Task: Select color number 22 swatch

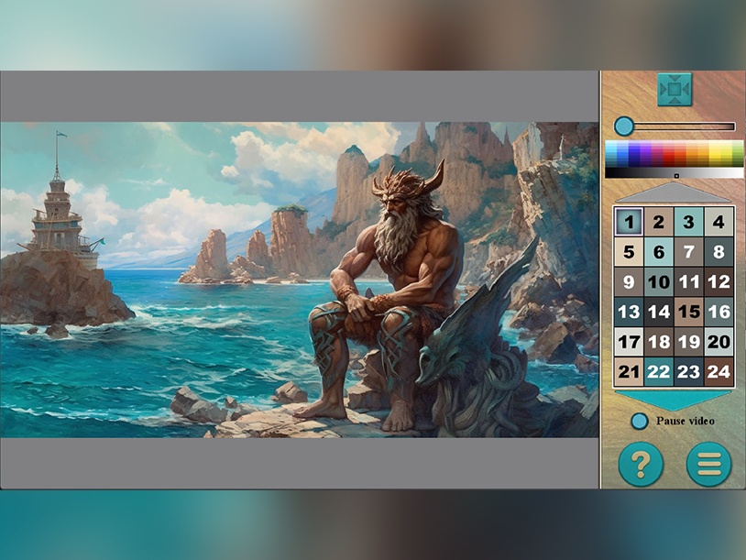Action: coord(659,371)
